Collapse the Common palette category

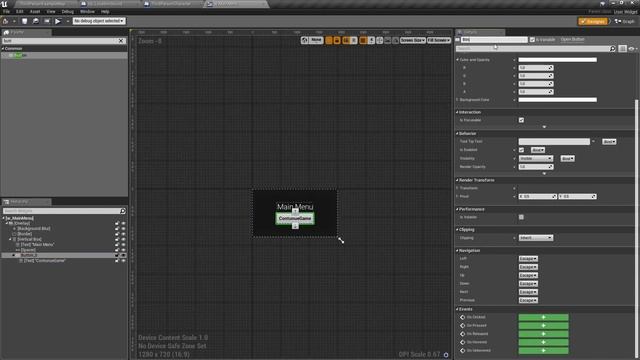pyautogui.click(x=3, y=49)
